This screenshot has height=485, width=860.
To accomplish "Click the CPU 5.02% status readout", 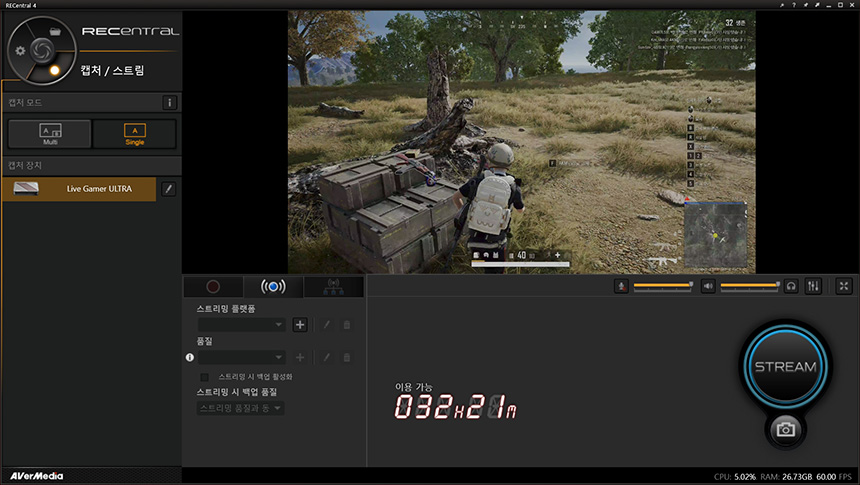I will click(x=735, y=477).
